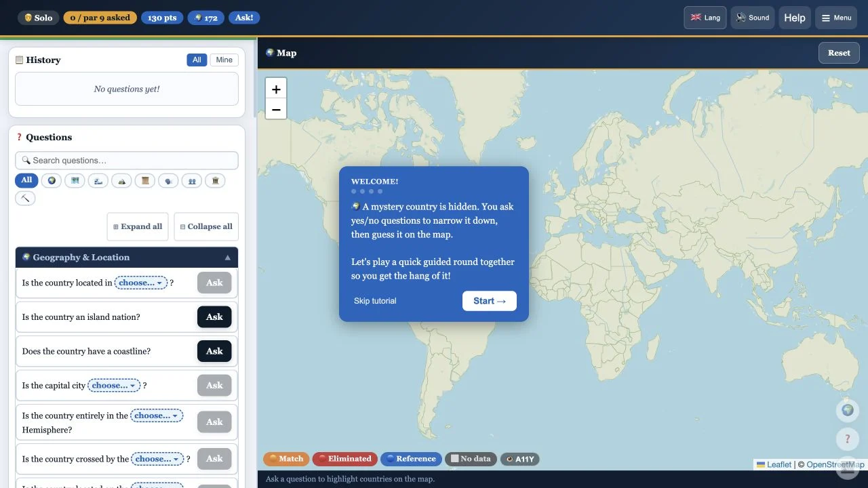Image resolution: width=868 pixels, height=488 pixels.
Task: Click the 172 countries remaining badge
Action: coord(206,18)
